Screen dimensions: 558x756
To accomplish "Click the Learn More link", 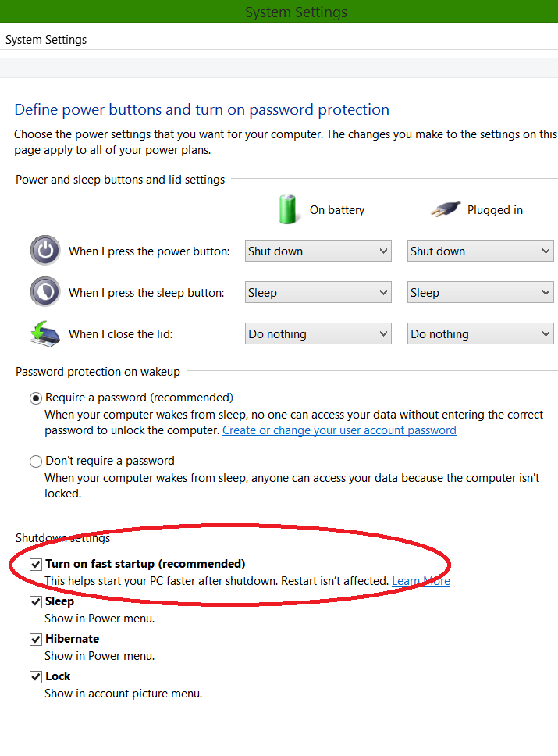I will coord(421,581).
